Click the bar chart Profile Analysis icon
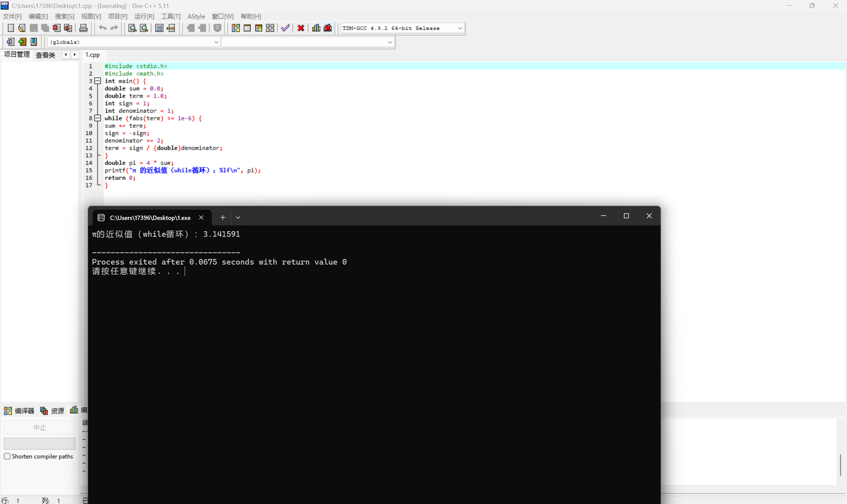 [x=316, y=28]
